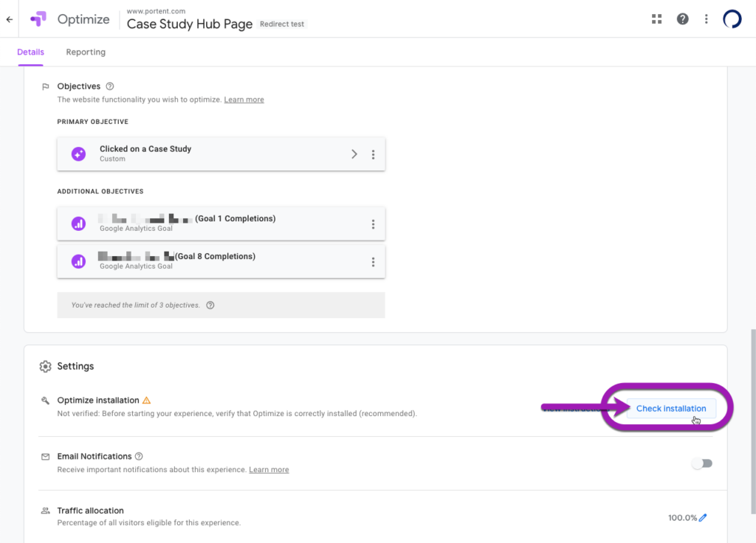Open the top bar three-dot menu
The width and height of the screenshot is (756, 543).
coord(707,18)
